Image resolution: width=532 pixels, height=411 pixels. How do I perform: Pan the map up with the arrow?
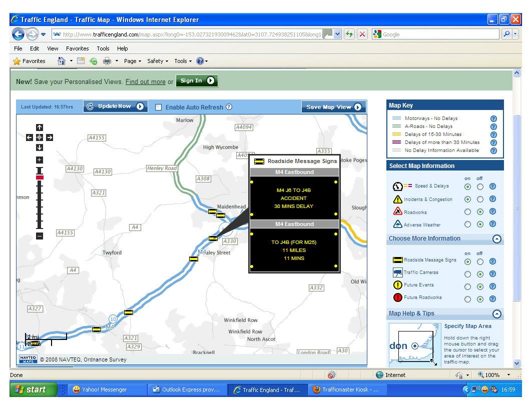pyautogui.click(x=40, y=127)
